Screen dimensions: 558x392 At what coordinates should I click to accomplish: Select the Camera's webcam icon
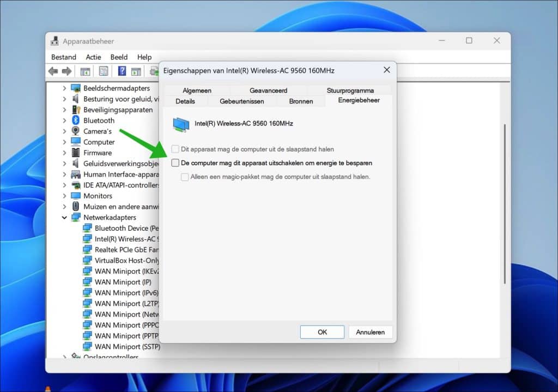click(x=75, y=131)
